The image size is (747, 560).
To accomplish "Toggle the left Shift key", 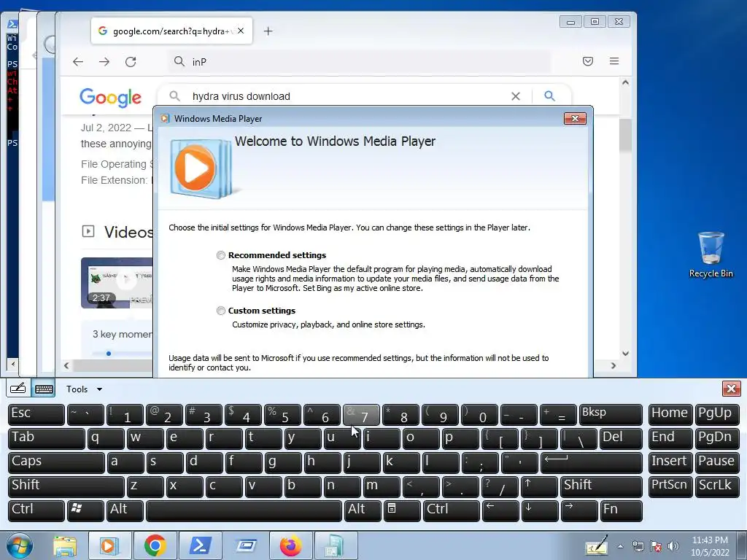I will point(66,486).
